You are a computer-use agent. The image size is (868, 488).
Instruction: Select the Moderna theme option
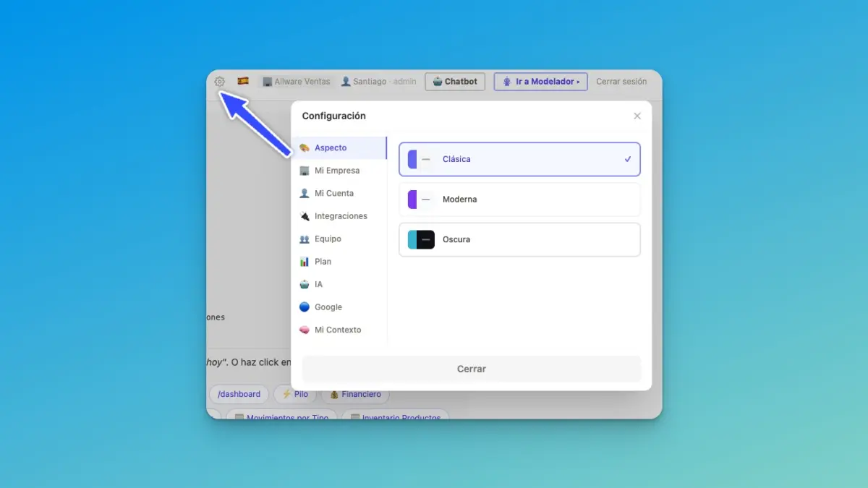click(519, 200)
